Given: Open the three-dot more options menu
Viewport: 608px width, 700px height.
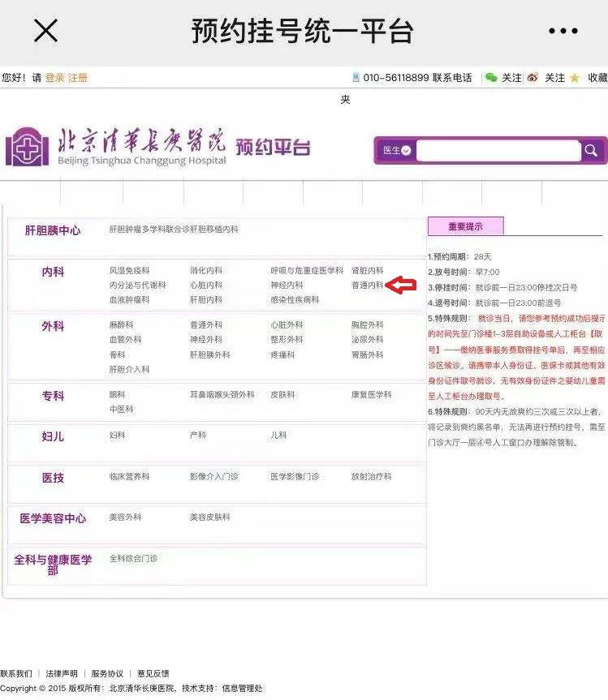Looking at the screenshot, I should click(563, 32).
